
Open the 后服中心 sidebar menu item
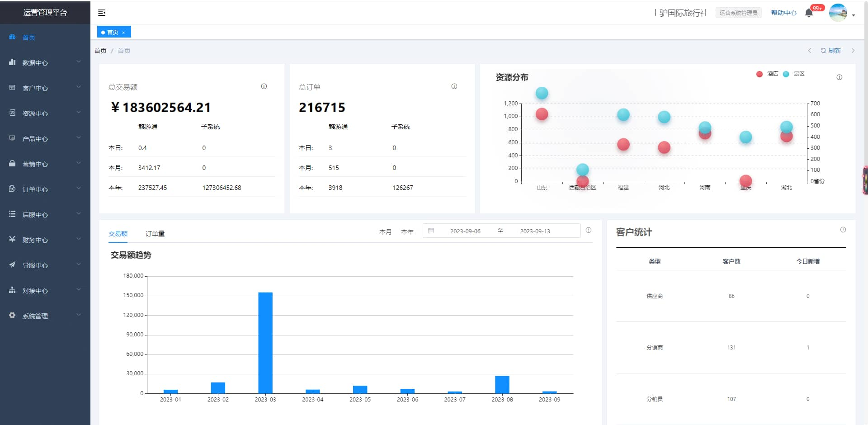click(45, 214)
